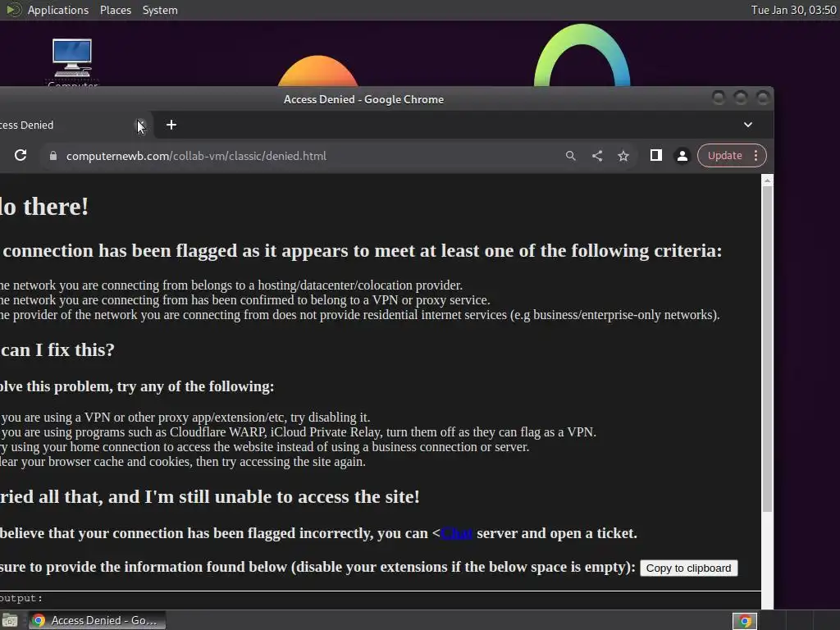Click the 'Output:' text label
The height and width of the screenshot is (630, 840).
(x=21, y=598)
